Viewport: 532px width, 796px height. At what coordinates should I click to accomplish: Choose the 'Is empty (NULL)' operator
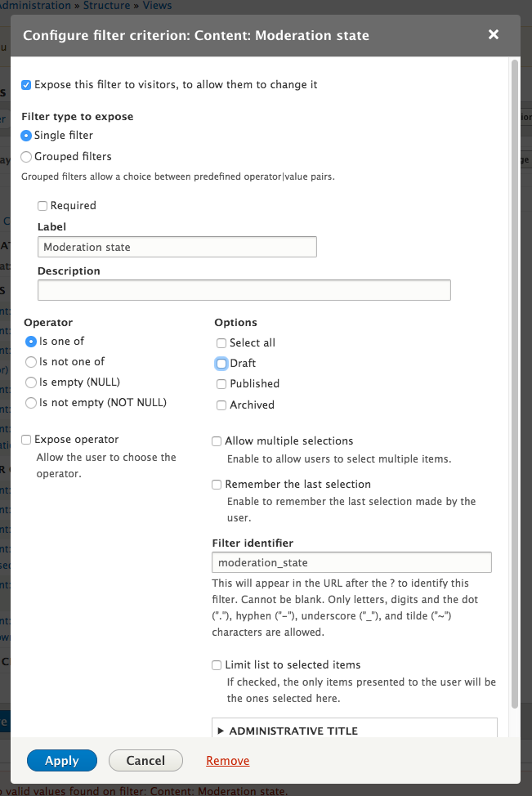pos(30,382)
